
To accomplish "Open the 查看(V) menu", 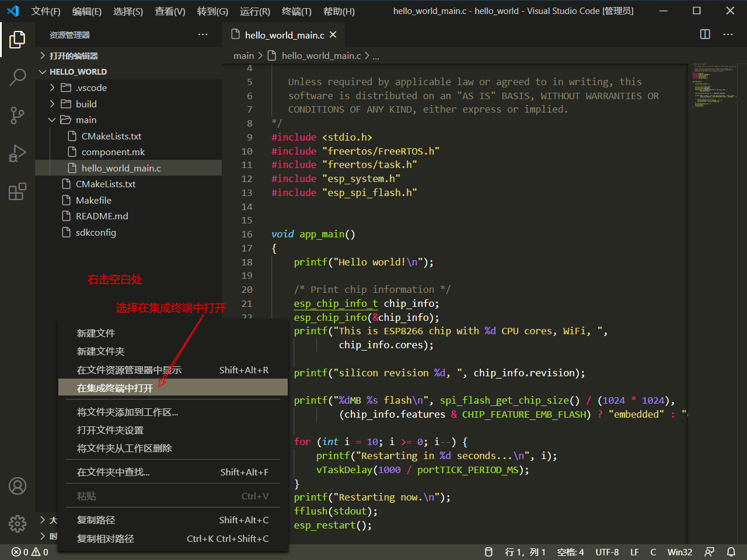I will (x=170, y=11).
